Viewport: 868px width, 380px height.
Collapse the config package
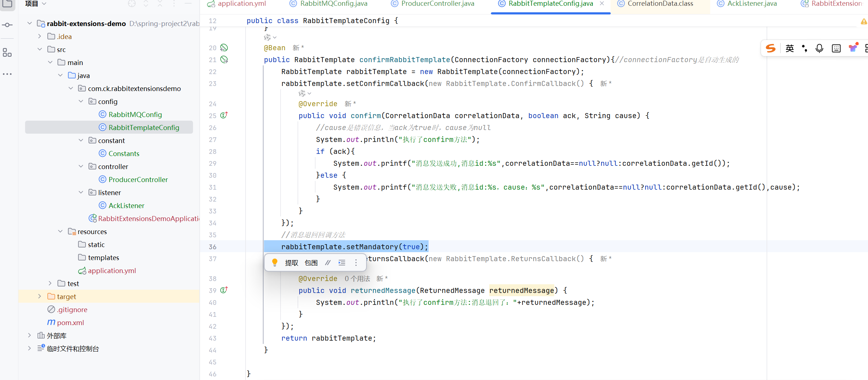pyautogui.click(x=81, y=101)
